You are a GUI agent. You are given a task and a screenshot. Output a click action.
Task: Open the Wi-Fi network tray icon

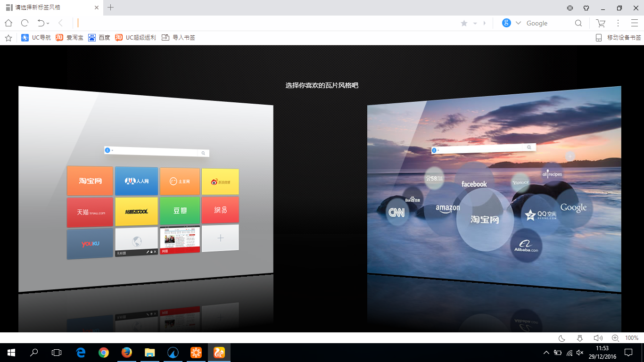tap(570, 353)
